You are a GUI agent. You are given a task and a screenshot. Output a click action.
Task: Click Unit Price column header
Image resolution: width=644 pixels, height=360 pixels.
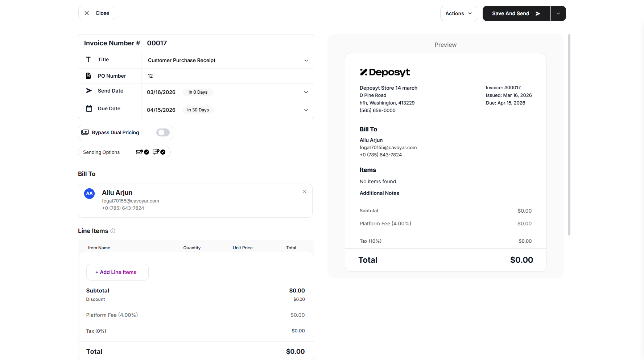tap(243, 248)
